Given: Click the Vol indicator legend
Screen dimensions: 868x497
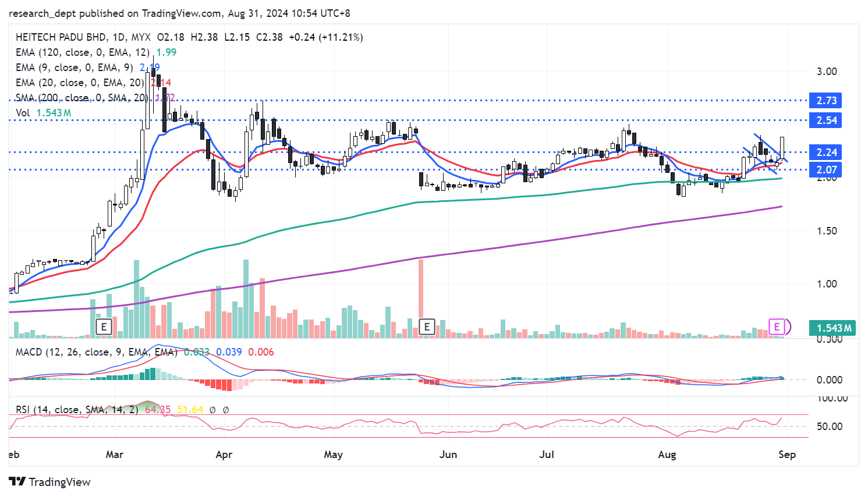Looking at the screenshot, I should click(x=23, y=113).
